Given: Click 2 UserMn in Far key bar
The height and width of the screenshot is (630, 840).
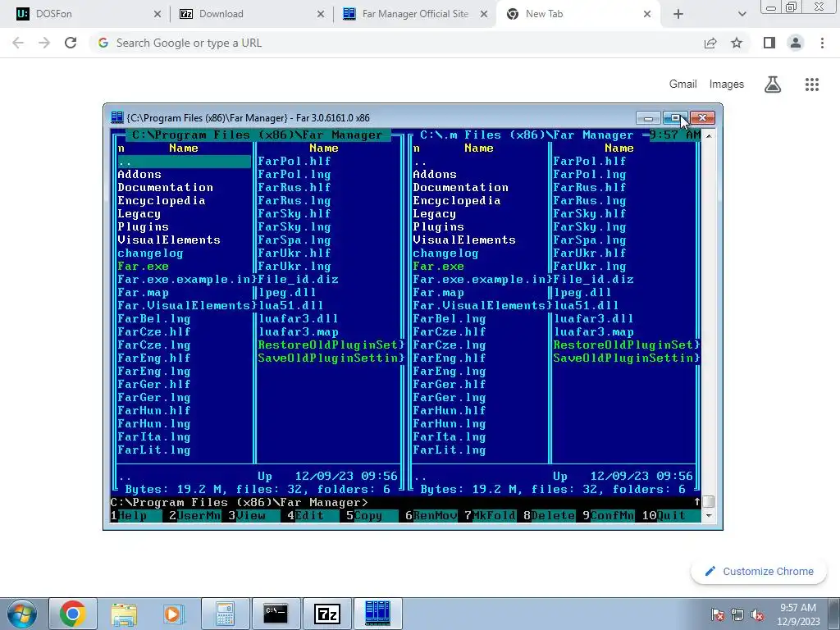Looking at the screenshot, I should pyautogui.click(x=194, y=515).
